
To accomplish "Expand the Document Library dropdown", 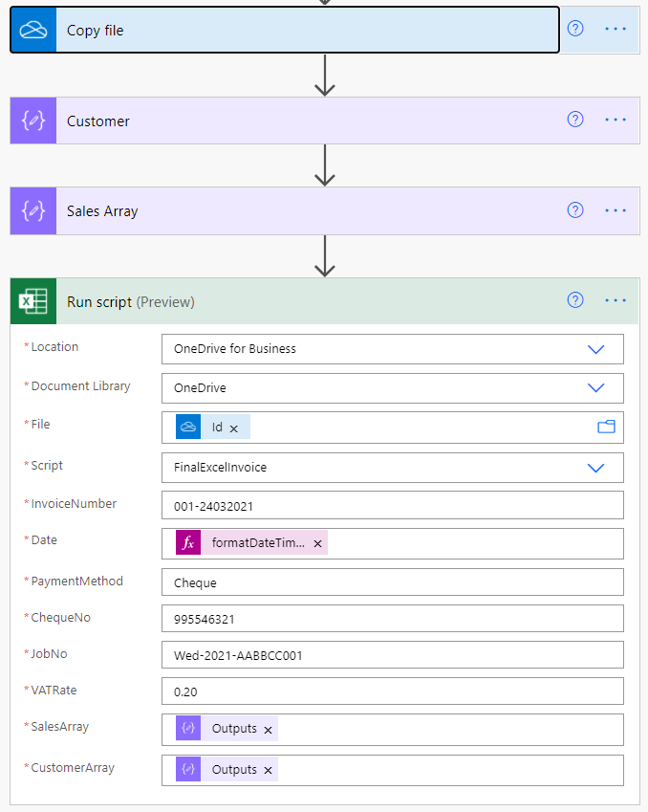I will (x=596, y=388).
